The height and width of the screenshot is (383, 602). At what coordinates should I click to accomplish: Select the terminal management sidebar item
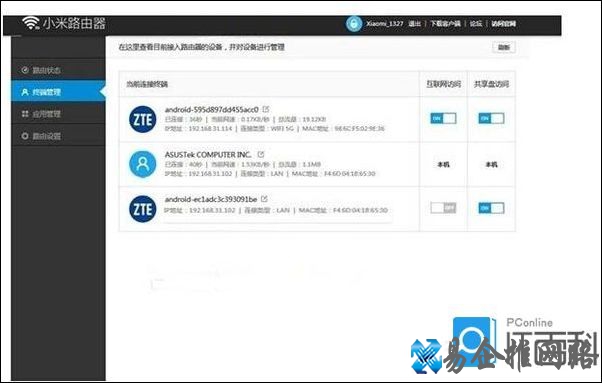58,92
